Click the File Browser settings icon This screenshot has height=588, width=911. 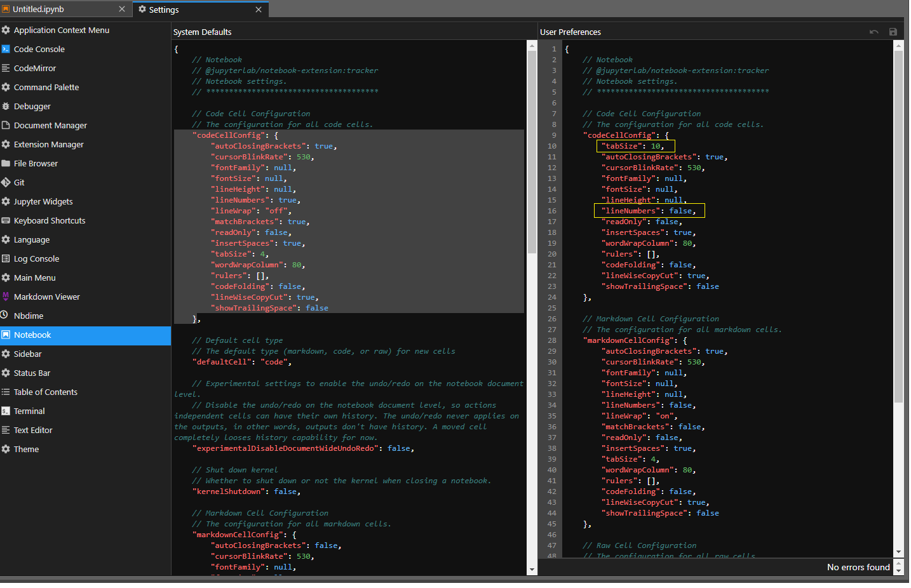(6, 163)
